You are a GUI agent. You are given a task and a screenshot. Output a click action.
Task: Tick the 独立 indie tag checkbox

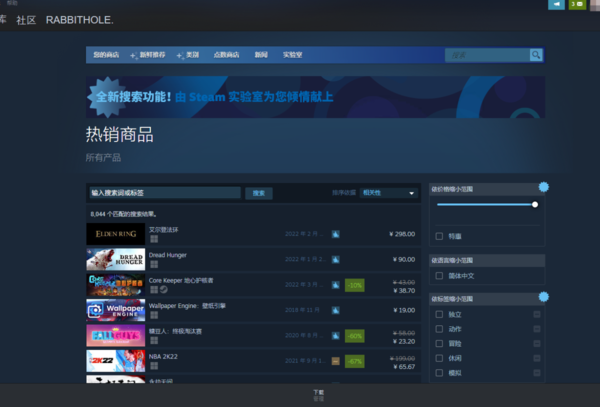439,314
